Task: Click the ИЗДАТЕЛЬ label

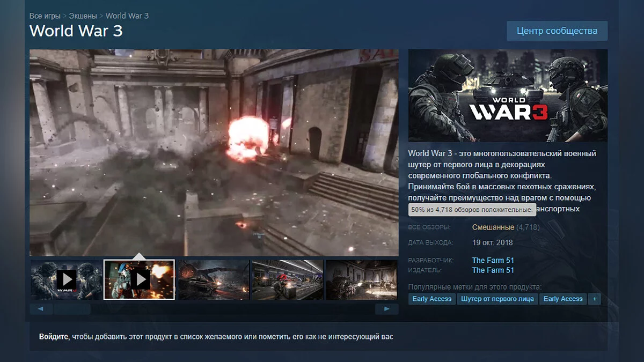Action: (425, 270)
